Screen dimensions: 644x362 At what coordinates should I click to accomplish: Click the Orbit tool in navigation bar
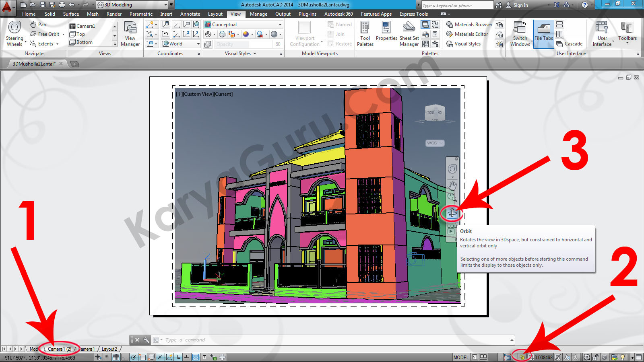click(452, 213)
